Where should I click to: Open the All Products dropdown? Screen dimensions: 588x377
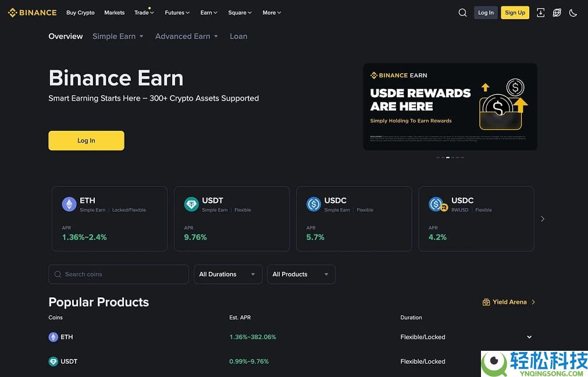[x=301, y=274]
